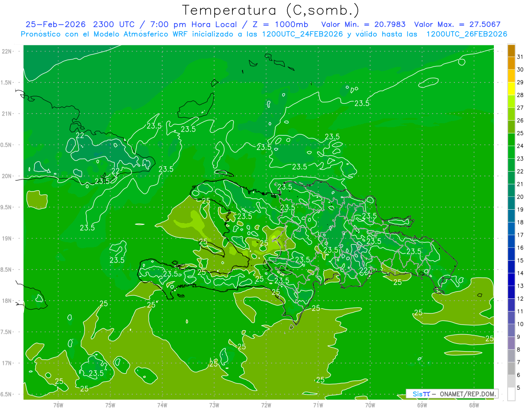The width and height of the screenshot is (532, 411).
Task: Click the 22N latitude axis label
Action: 6,51
